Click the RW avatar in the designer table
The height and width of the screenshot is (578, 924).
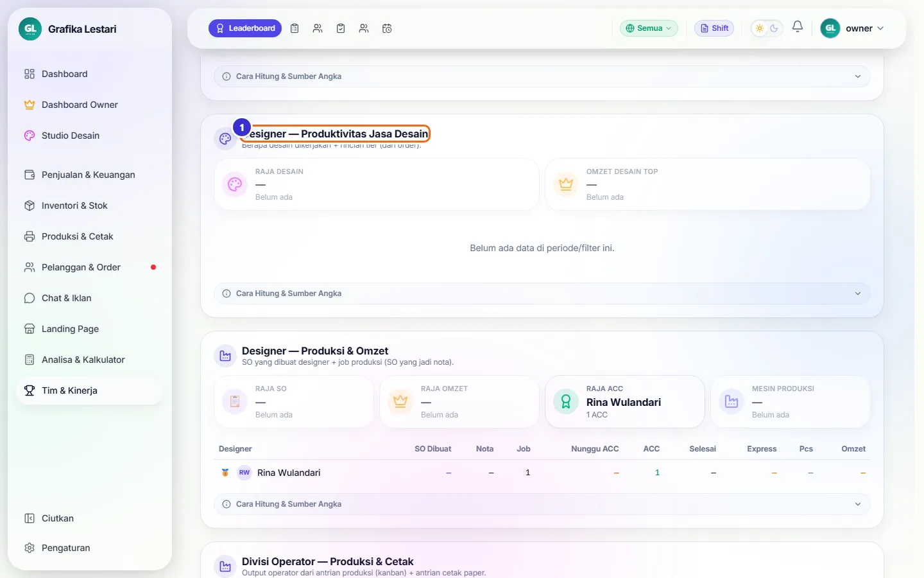244,473
